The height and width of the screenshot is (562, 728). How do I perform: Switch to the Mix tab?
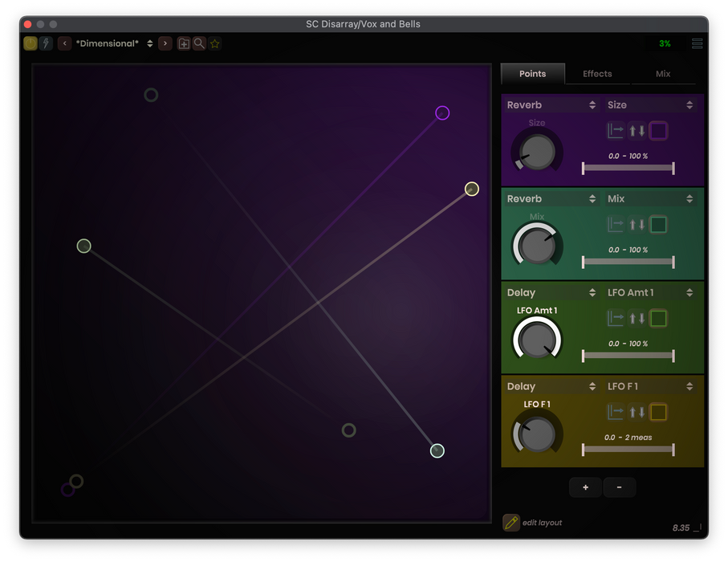663,74
